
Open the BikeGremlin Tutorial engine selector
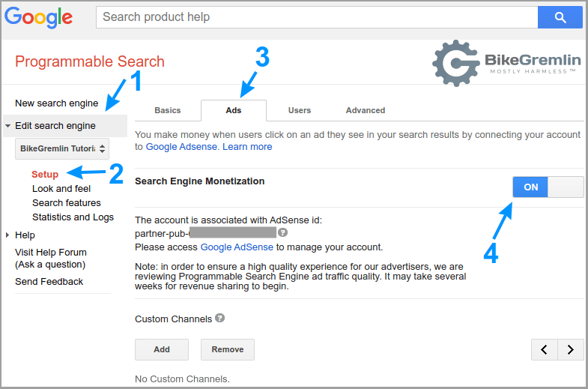tap(62, 148)
